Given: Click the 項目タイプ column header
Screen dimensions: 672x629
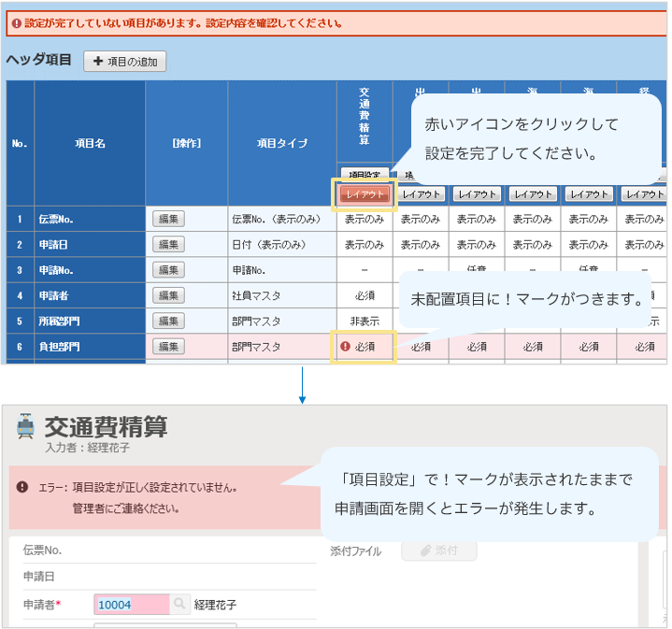Looking at the screenshot, I should 281,143.
